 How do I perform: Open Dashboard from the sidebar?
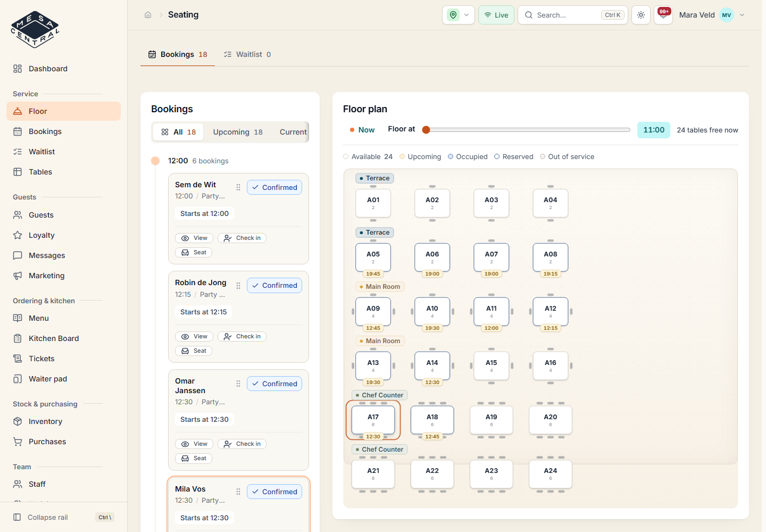click(63, 69)
